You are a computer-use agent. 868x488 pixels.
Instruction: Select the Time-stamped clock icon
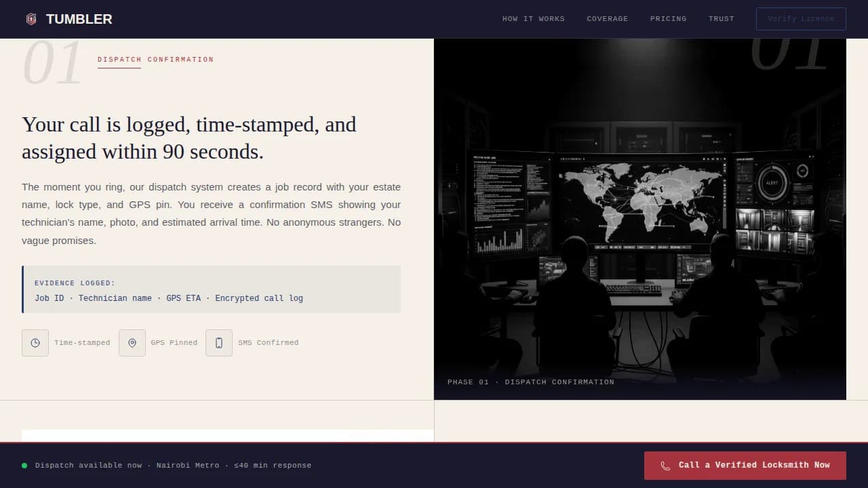pos(35,343)
